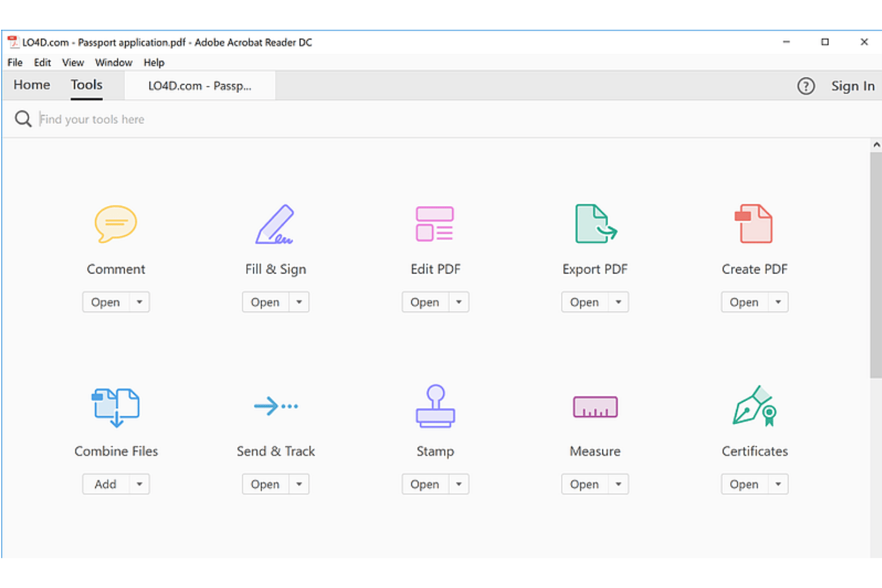Click Open button under Measure
This screenshot has height=588, width=882.
[x=585, y=484]
